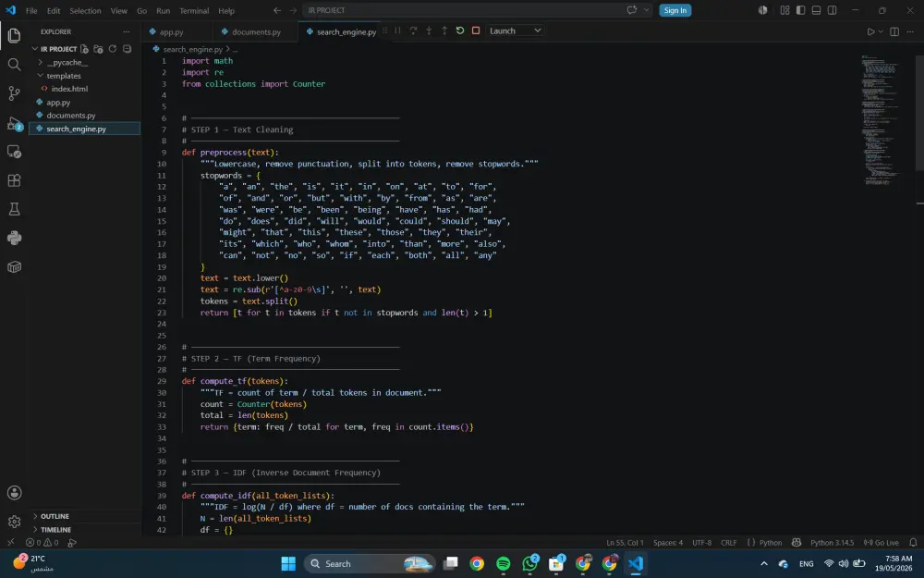Open the Extensions view
Image resolution: width=924 pixels, height=578 pixels.
pos(14,180)
